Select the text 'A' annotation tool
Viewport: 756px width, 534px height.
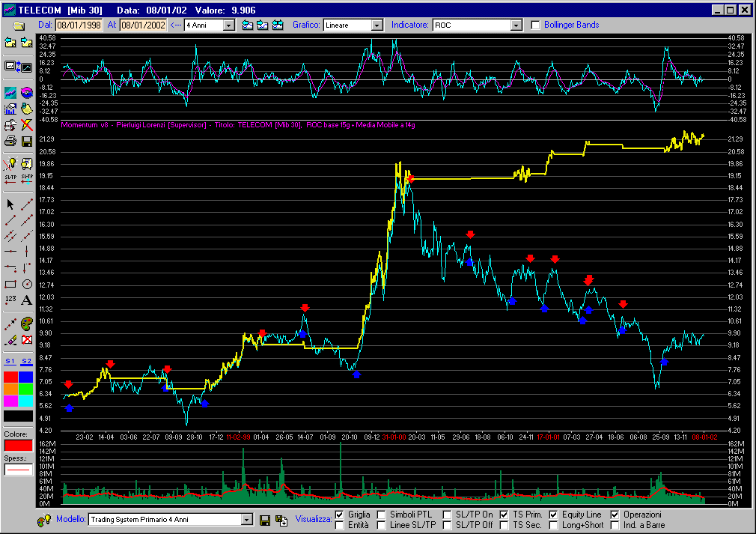[27, 300]
